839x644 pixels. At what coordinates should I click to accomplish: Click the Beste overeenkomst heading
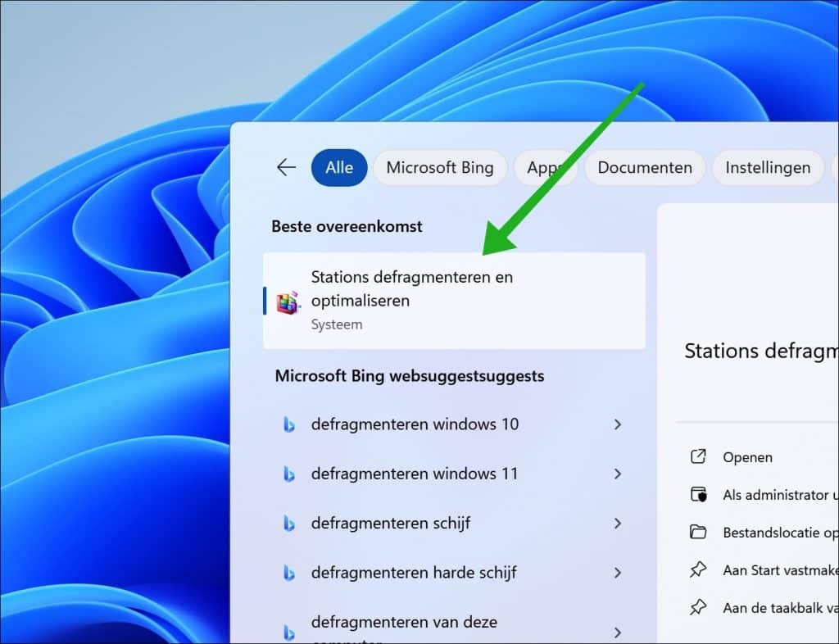(347, 226)
